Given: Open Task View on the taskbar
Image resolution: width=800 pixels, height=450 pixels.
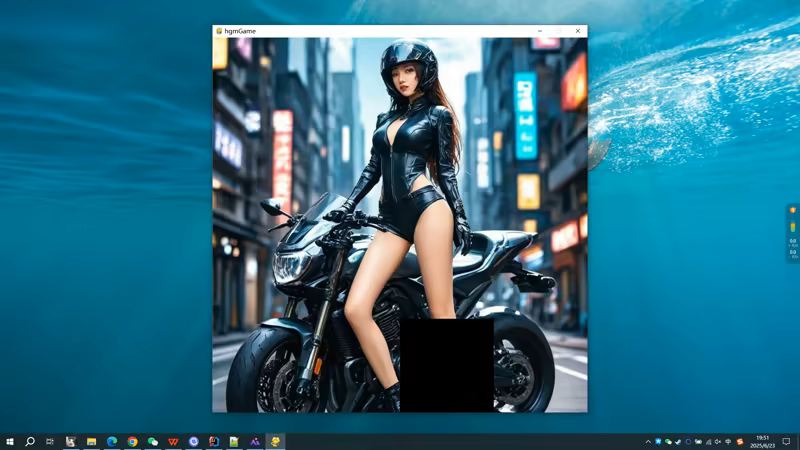Looking at the screenshot, I should pos(50,441).
